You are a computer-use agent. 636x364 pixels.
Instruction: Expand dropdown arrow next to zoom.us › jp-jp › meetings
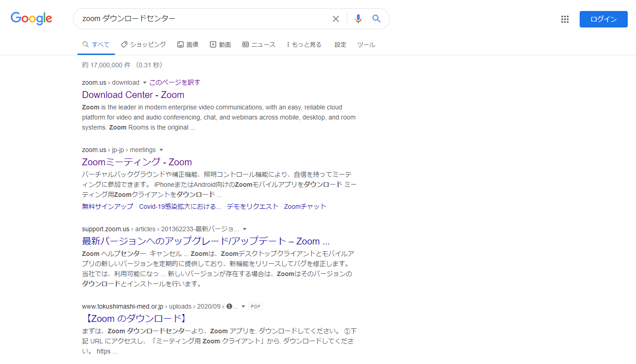pos(161,150)
